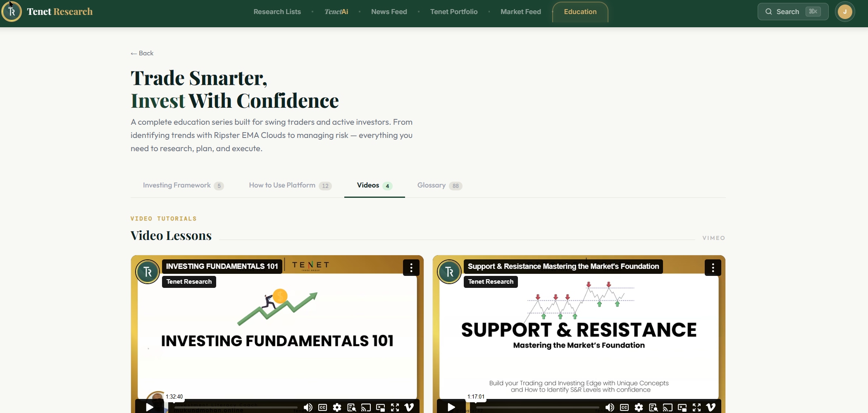Click the VIMEO label text

pyautogui.click(x=714, y=238)
